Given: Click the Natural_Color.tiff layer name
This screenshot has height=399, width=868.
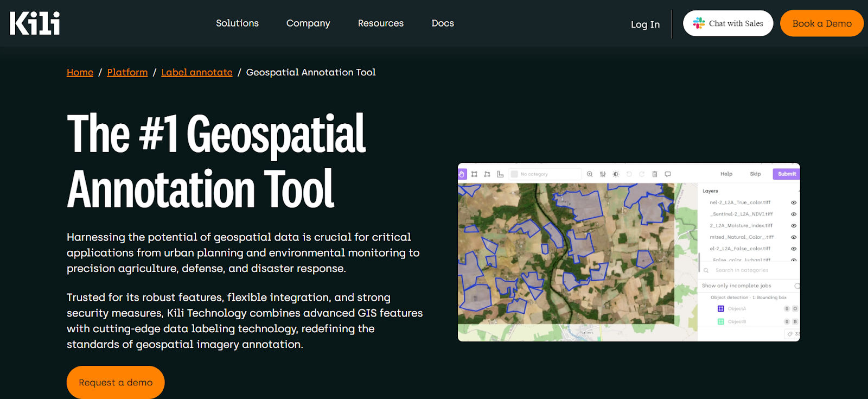Looking at the screenshot, I should pyautogui.click(x=742, y=237).
